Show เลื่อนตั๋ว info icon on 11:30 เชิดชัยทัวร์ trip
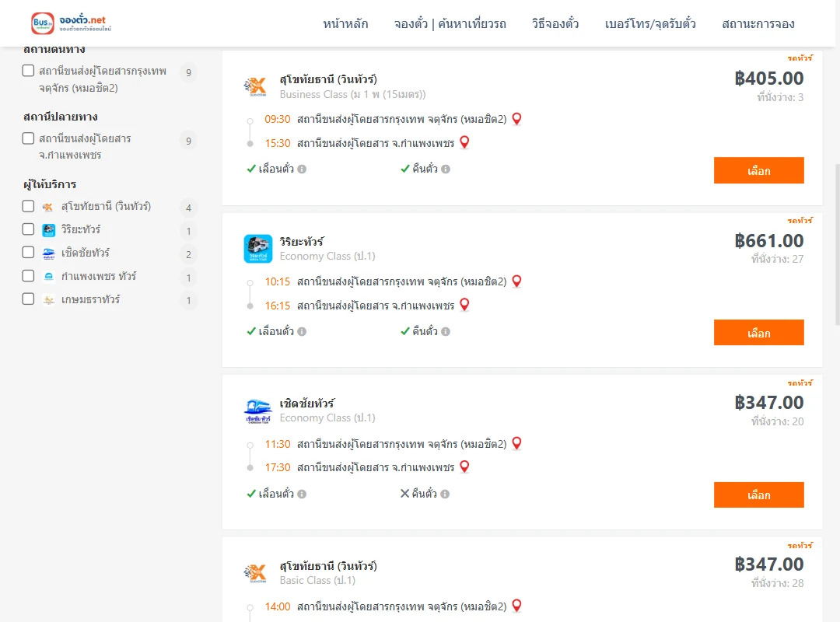The height and width of the screenshot is (622, 840). coord(302,494)
